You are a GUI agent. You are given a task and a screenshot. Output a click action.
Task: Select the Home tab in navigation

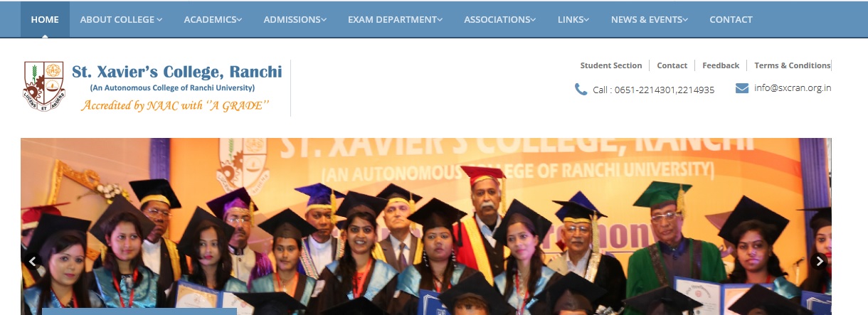tap(45, 20)
